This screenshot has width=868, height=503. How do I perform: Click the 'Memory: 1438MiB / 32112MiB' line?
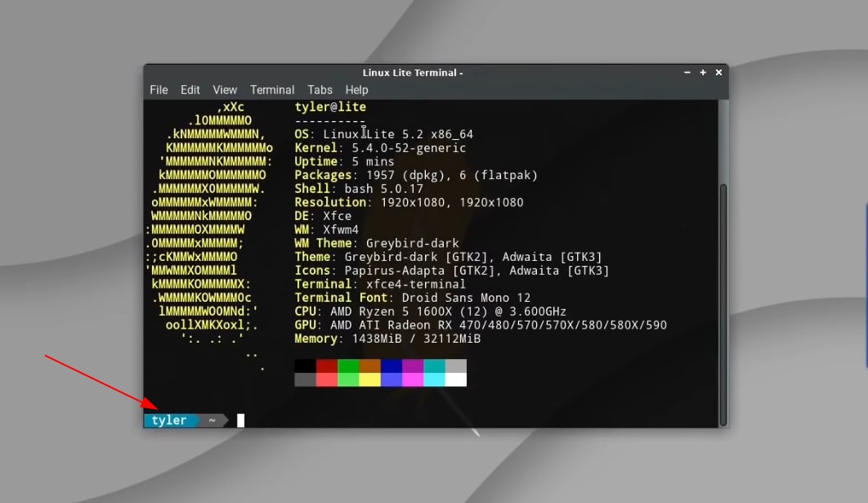click(387, 339)
